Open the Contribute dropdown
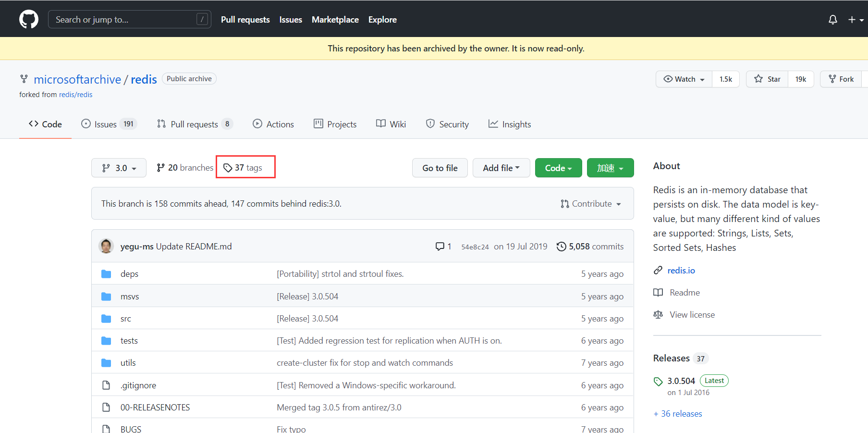 tap(591, 204)
